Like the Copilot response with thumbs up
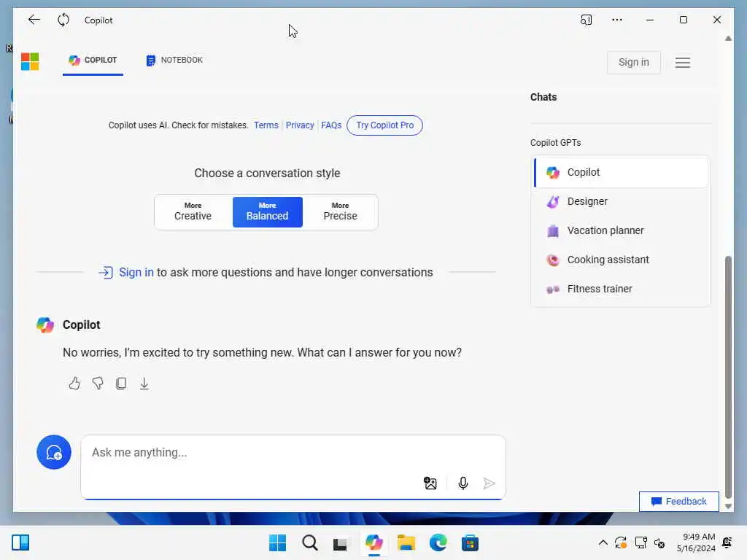 coord(74,384)
